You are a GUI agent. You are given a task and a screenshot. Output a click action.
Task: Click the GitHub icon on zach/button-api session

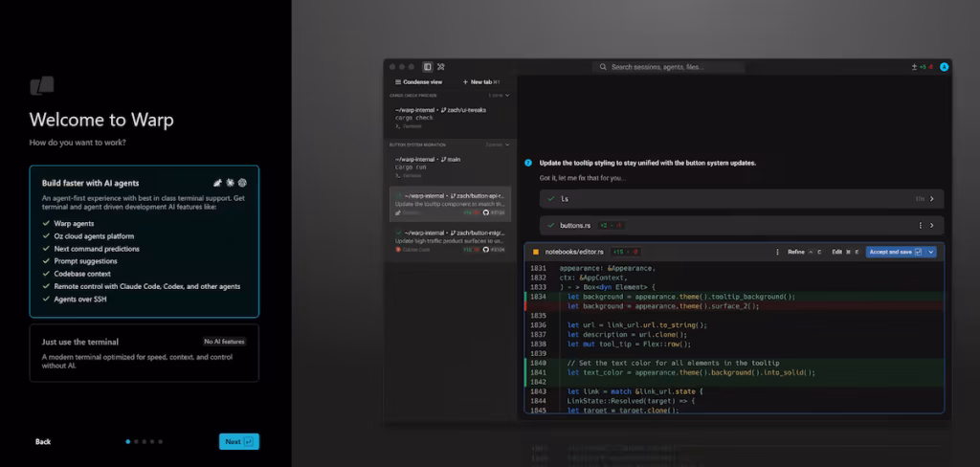[485, 213]
